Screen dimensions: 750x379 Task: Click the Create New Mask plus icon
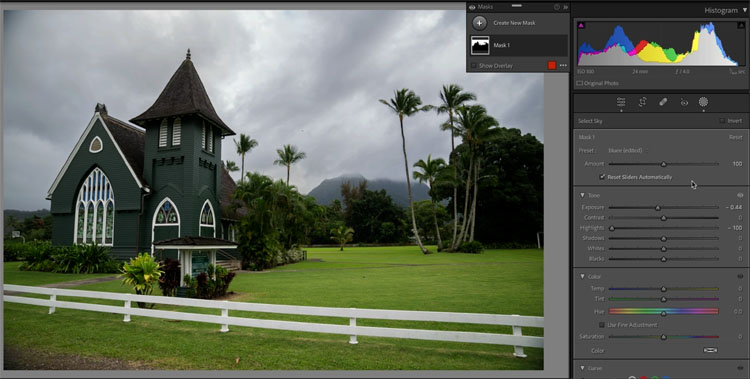coord(479,23)
